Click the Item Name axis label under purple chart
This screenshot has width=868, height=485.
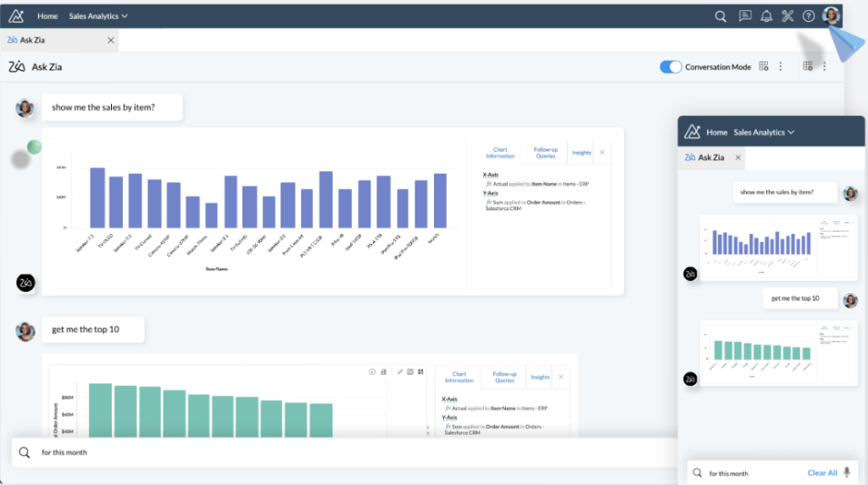[x=216, y=269]
